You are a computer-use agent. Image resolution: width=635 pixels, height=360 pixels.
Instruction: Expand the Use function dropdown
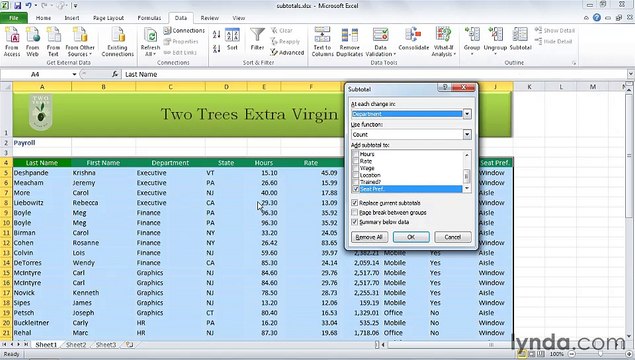[467, 134]
